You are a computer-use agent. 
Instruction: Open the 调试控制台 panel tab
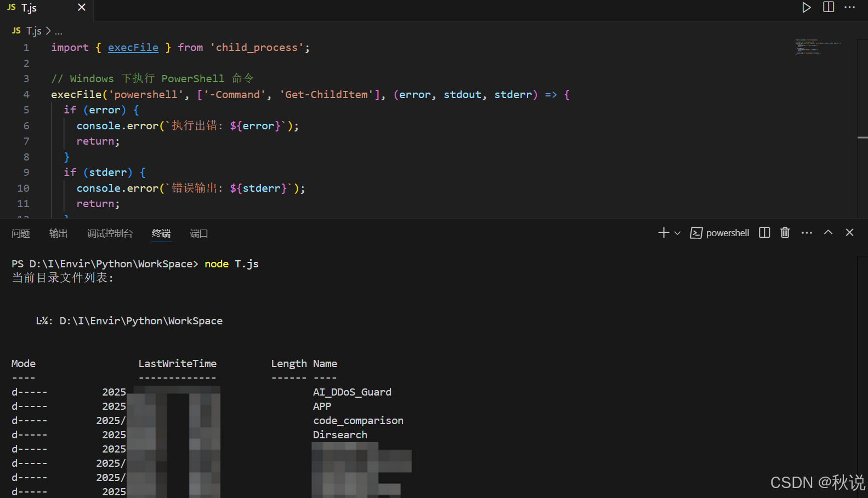click(x=110, y=233)
